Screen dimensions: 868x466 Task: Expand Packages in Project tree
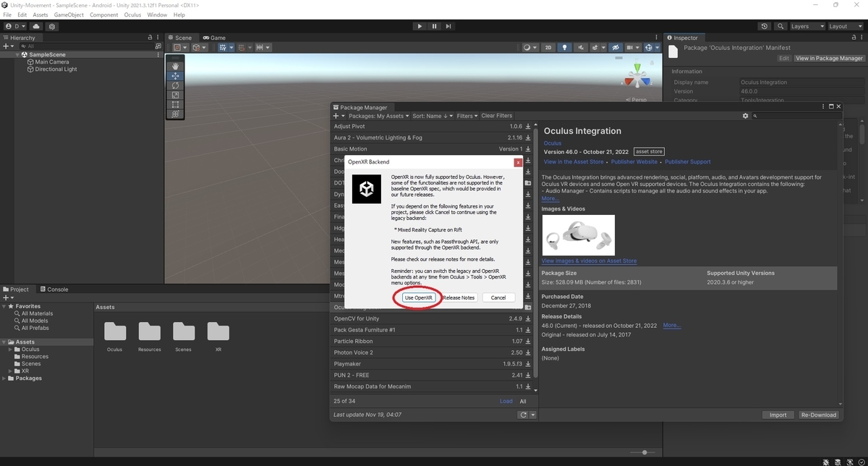click(x=4, y=378)
